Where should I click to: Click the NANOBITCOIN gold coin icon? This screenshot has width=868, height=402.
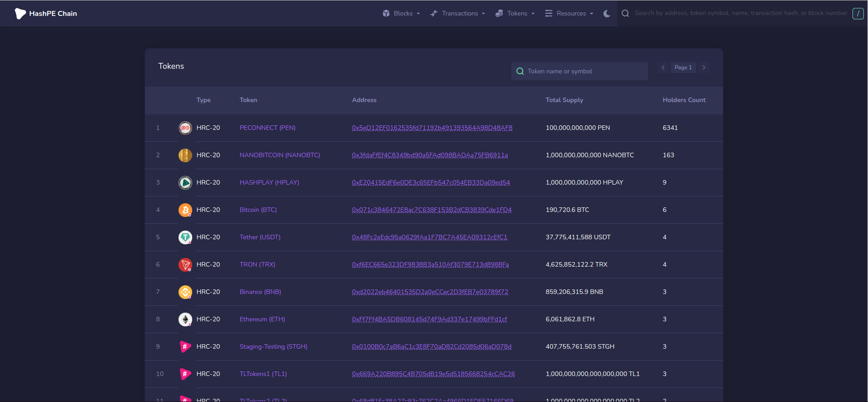pos(185,155)
